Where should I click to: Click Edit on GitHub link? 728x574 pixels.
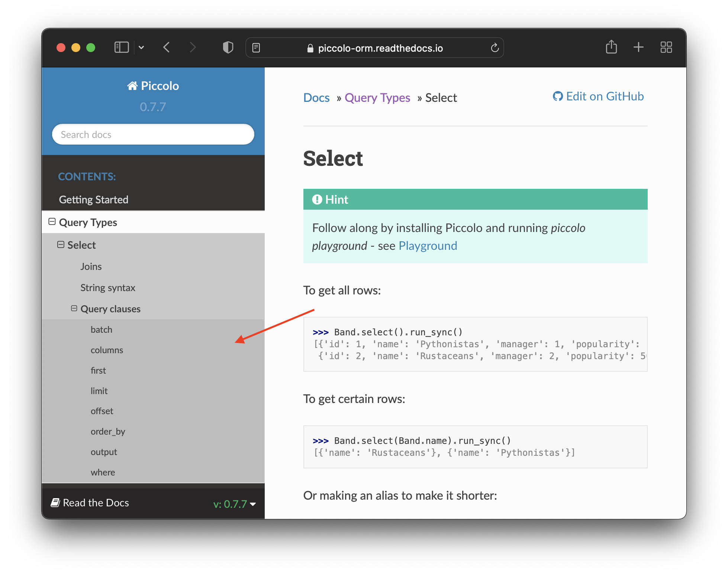[598, 96]
